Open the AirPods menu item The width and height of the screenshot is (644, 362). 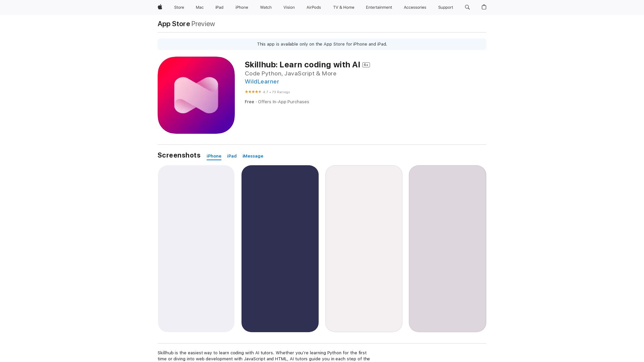tap(314, 7)
